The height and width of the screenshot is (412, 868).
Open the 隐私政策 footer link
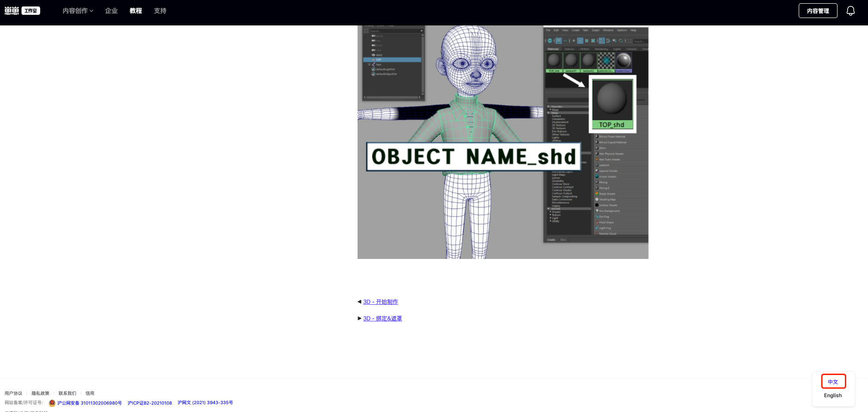pos(40,394)
